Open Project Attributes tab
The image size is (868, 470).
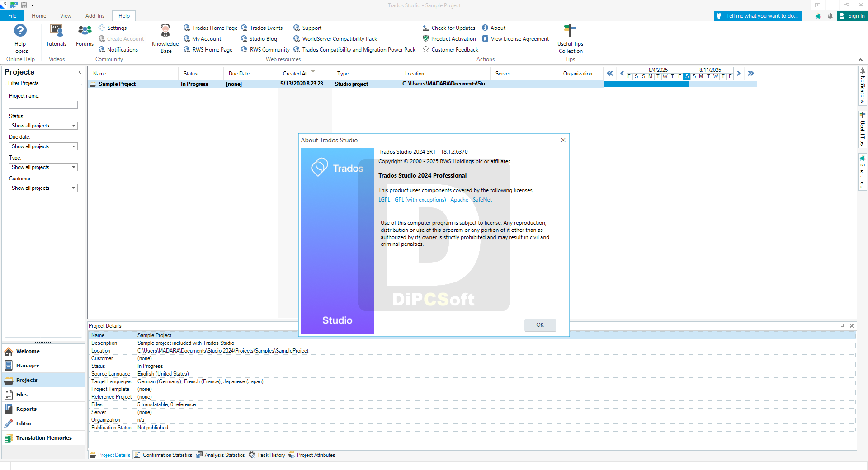tap(312, 455)
